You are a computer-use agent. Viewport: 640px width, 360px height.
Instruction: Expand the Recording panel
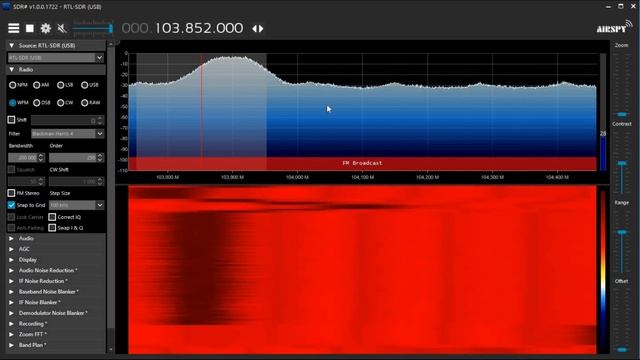(x=11, y=324)
